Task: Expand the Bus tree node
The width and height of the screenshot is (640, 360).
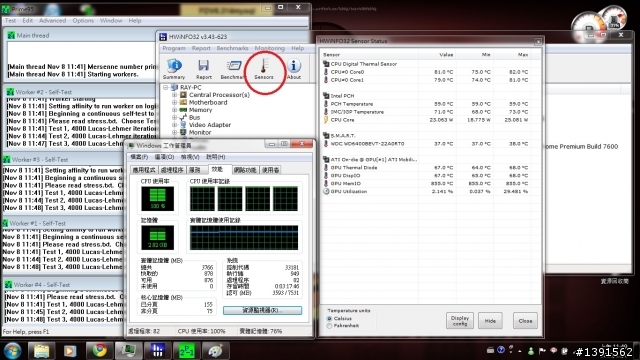Action: (x=175, y=117)
